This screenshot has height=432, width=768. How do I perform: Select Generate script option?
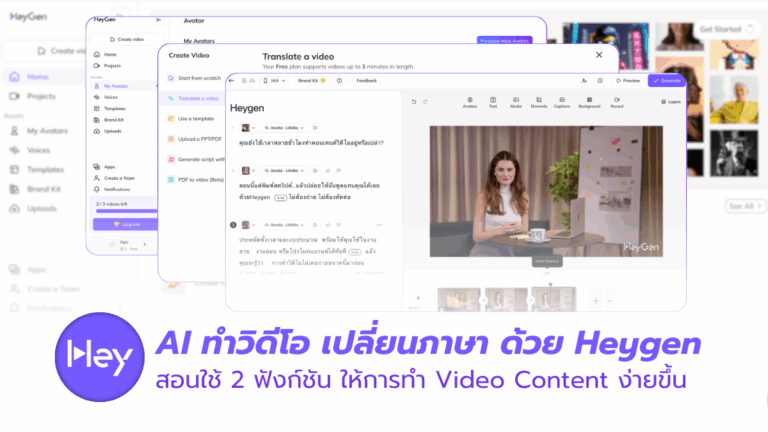point(195,159)
